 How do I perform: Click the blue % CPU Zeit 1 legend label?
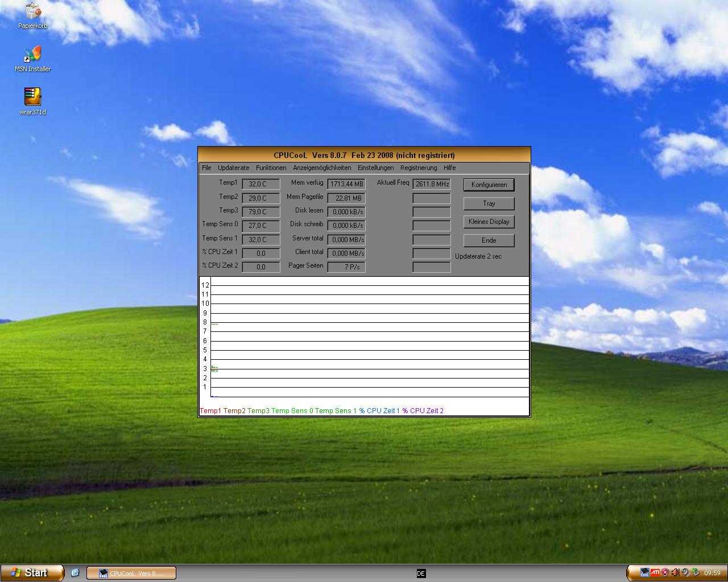[x=379, y=411]
